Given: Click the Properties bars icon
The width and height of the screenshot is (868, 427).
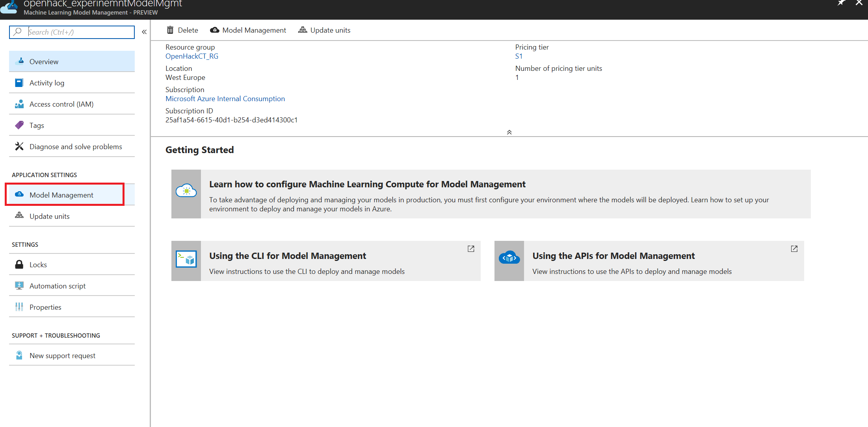Looking at the screenshot, I should 19,307.
